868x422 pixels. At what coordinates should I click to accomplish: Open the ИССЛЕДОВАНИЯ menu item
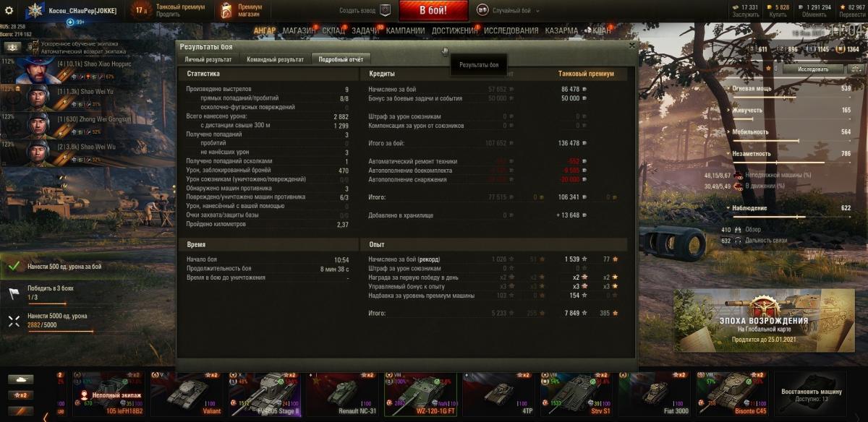click(511, 31)
